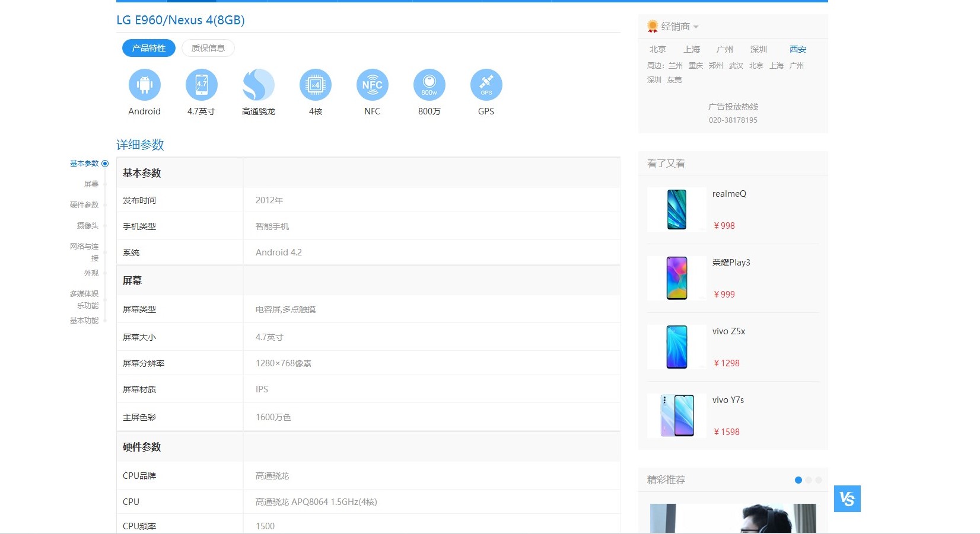Open the blue VS compare button
Image resolution: width=980 pixels, height=534 pixels.
(847, 499)
